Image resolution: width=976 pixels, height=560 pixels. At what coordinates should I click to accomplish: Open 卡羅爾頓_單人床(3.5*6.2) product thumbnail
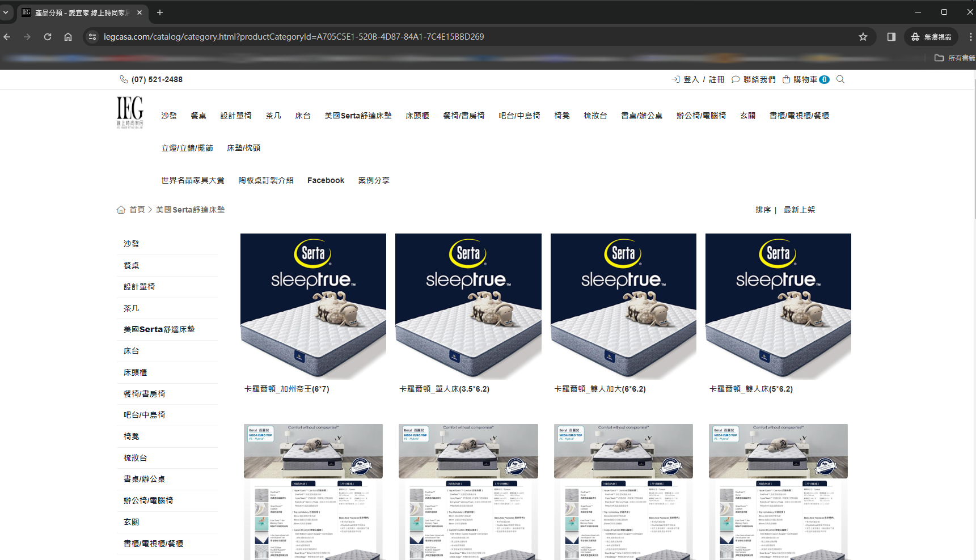point(468,306)
